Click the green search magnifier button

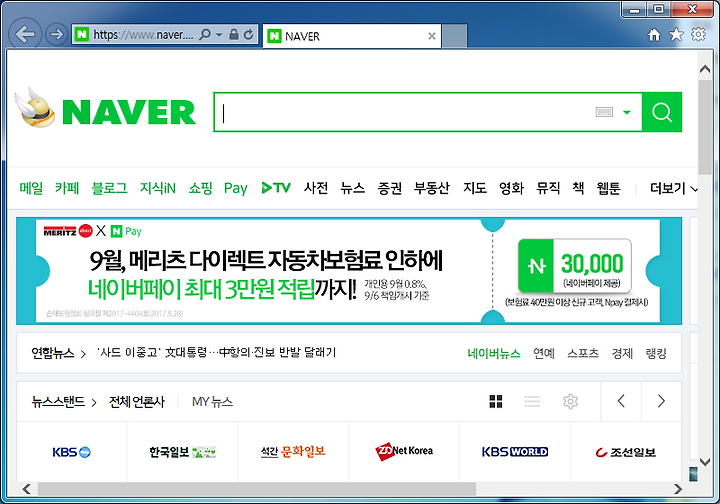(662, 112)
